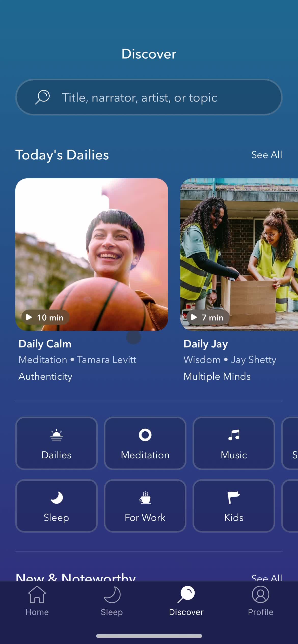Tap the profile person icon
298x644 pixels.
[261, 594]
